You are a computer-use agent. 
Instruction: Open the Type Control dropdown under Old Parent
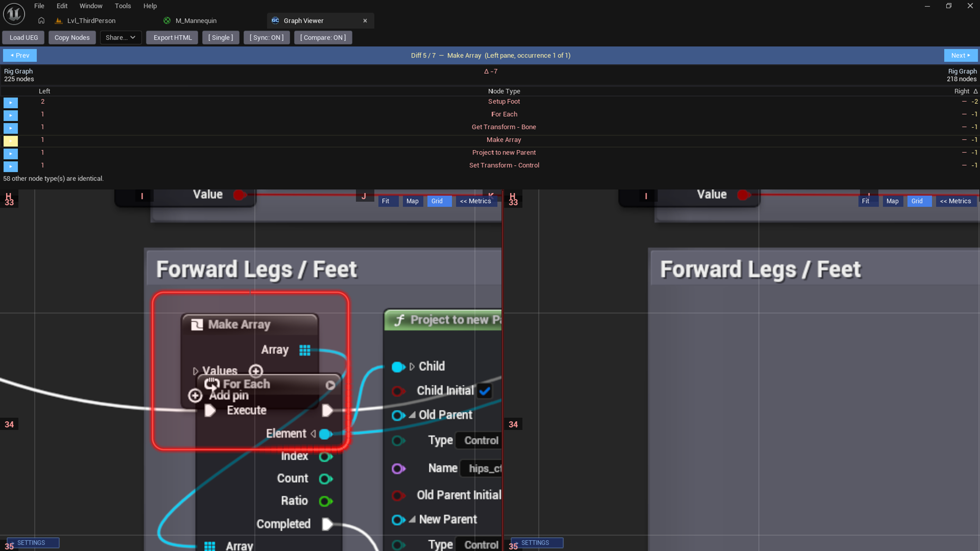(479, 441)
